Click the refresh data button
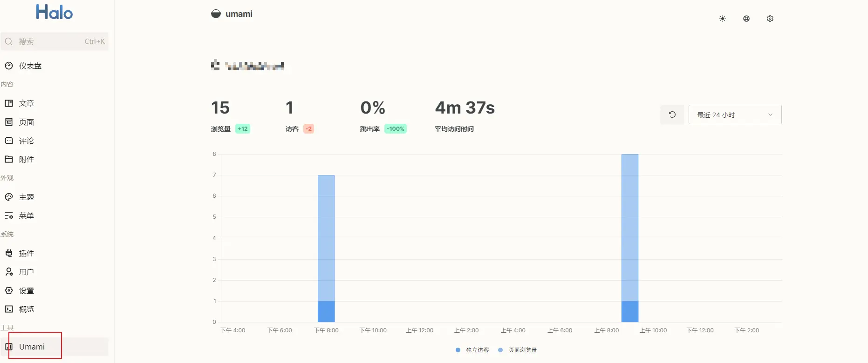Screen dimensions: 868x363 click(x=672, y=114)
